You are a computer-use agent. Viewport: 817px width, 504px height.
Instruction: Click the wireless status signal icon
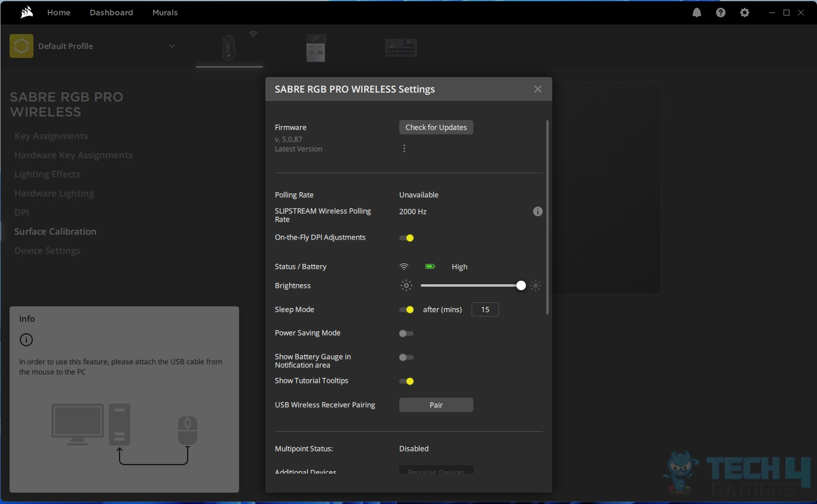404,267
